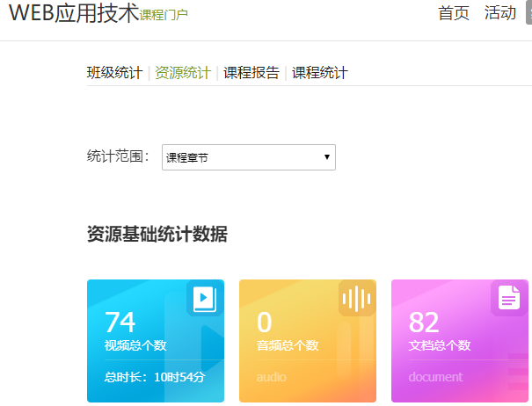Click the document count number 82
This screenshot has width=532, height=406.
(424, 322)
